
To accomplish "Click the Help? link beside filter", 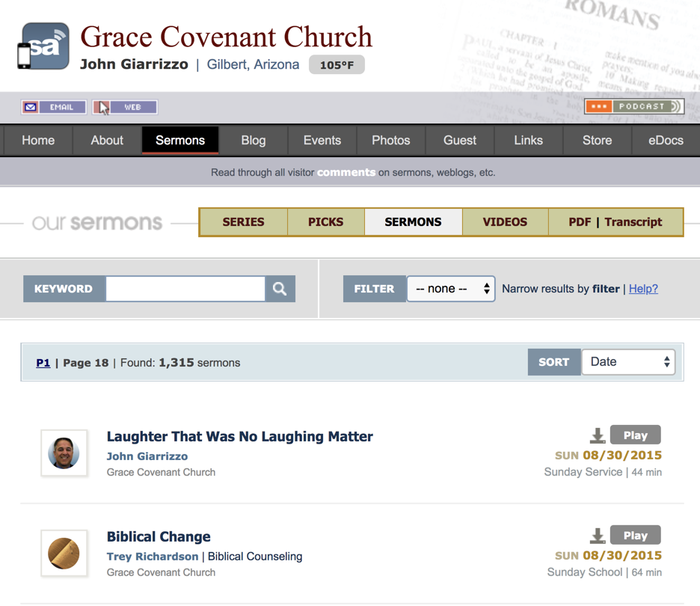I will point(643,289).
